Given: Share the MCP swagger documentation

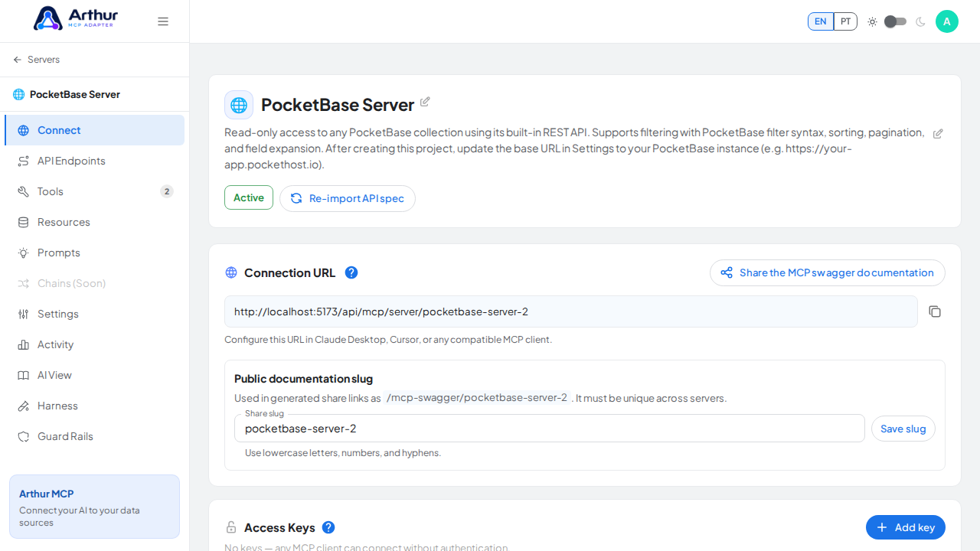Looking at the screenshot, I should (x=828, y=272).
